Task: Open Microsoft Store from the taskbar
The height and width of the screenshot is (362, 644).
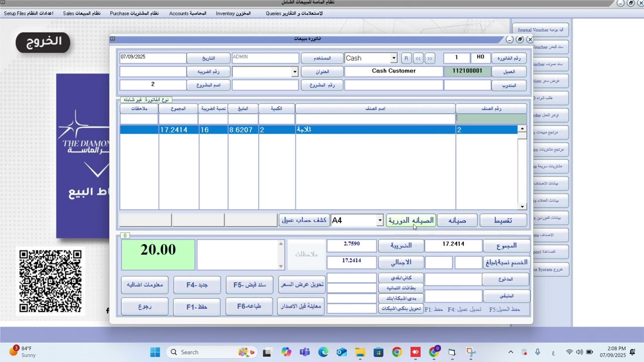Action: click(x=378, y=352)
